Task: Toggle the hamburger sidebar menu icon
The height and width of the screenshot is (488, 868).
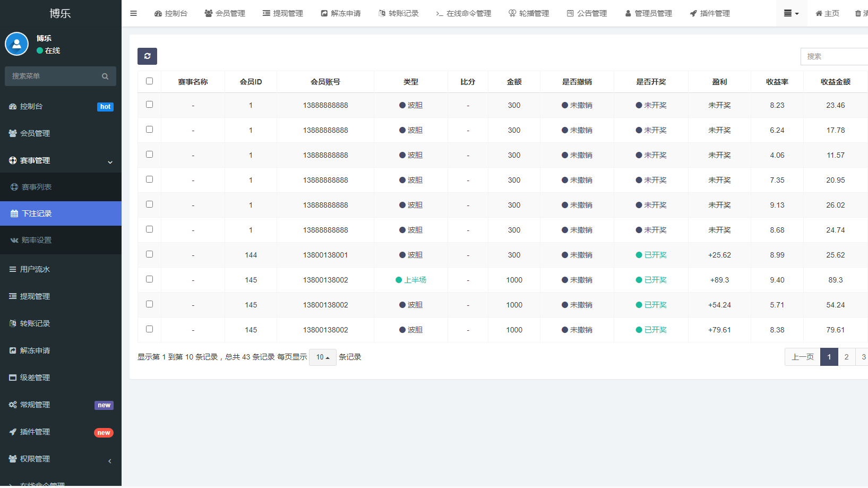Action: [x=134, y=13]
